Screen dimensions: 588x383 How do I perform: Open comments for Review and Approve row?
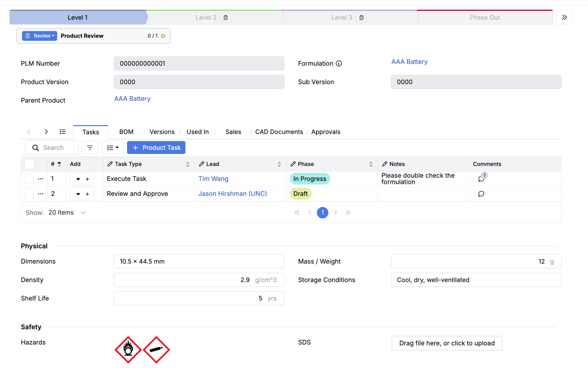[481, 194]
